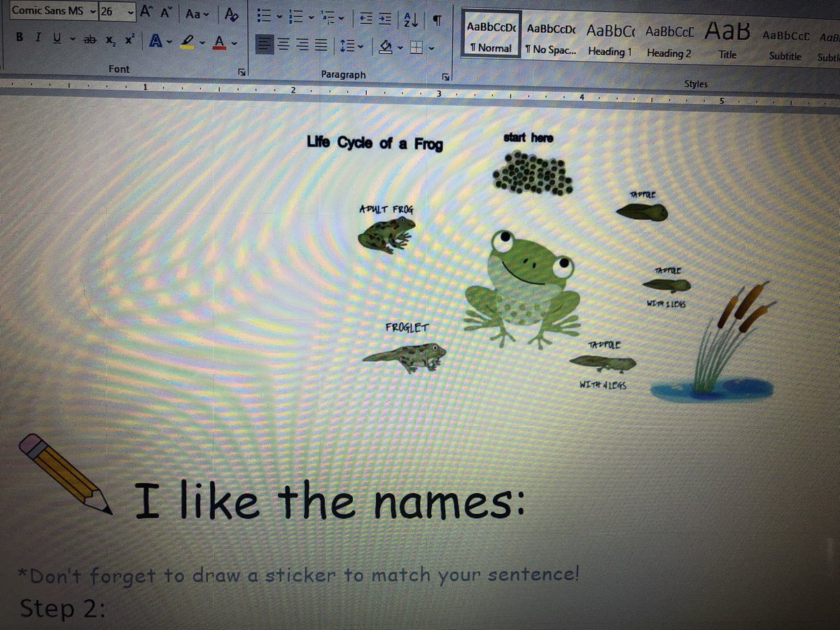Screen dimensions: 840x630
Task: Apply Underline to text
Action: click(56, 38)
